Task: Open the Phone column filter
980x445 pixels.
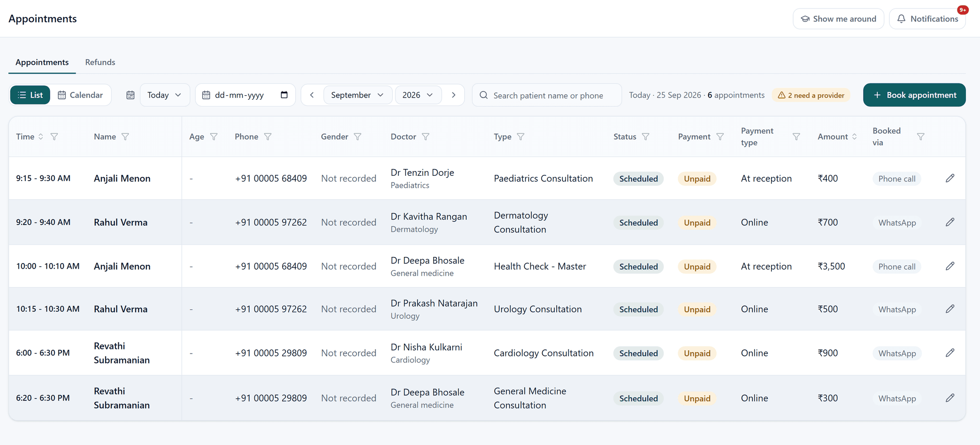Action: [268, 136]
